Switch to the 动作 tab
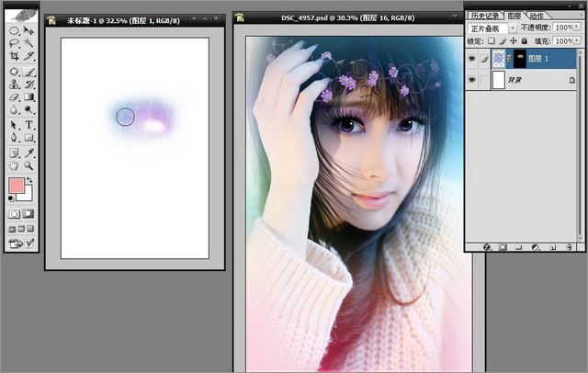 (537, 16)
